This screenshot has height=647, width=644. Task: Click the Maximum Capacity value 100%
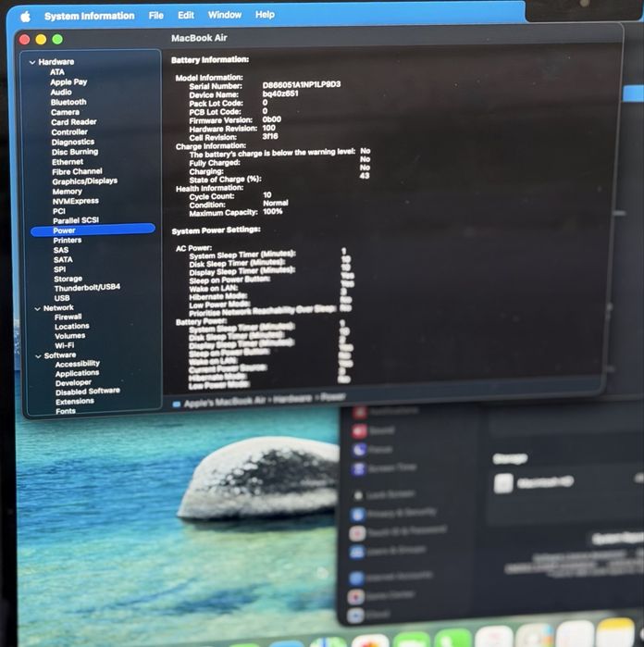coord(273,212)
